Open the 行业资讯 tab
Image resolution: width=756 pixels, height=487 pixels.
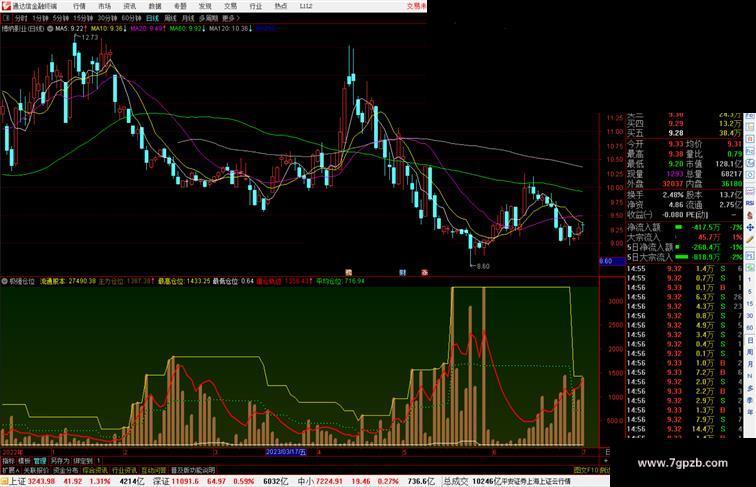click(x=124, y=470)
